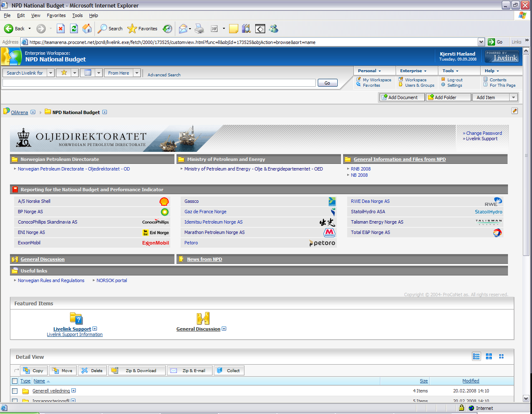Open Generell veiledning function menu arrow

(73, 390)
